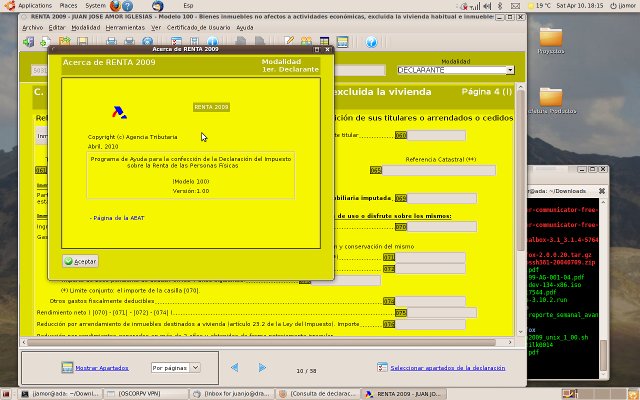This screenshot has width=640, height=400.
Task: Click the blue information toolbar icon
Action: [x=212, y=41]
